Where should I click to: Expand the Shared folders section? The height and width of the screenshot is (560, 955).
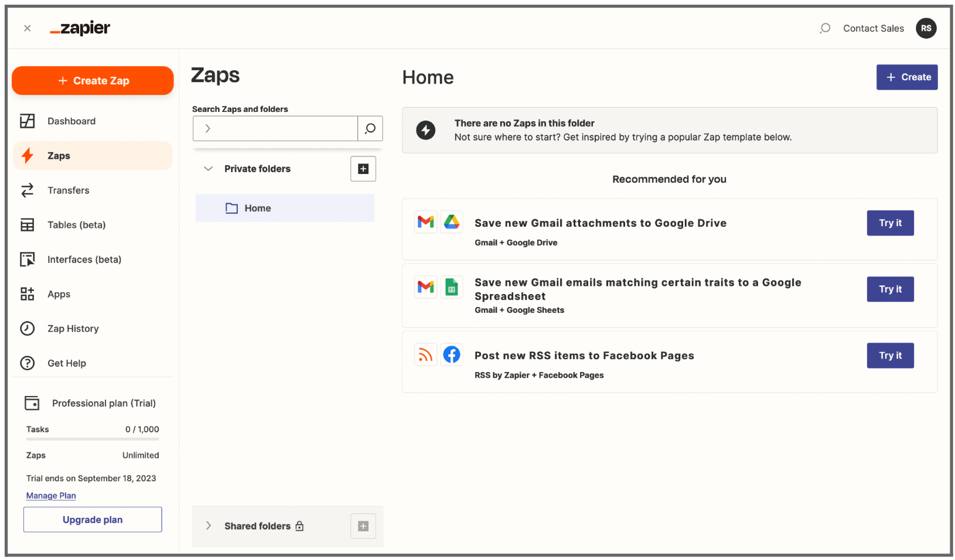pos(208,526)
